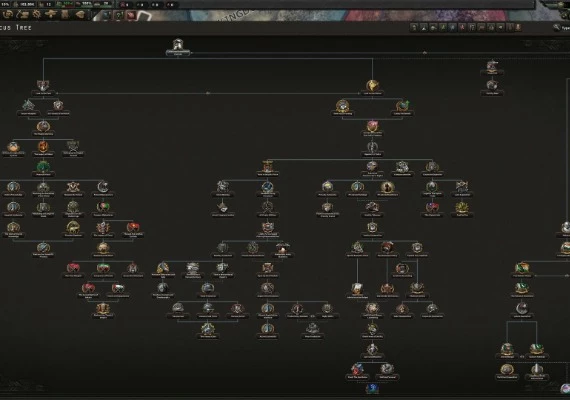The width and height of the screenshot is (570, 400).
Task: Toggle the first focus filter icon
Action: (414, 27)
